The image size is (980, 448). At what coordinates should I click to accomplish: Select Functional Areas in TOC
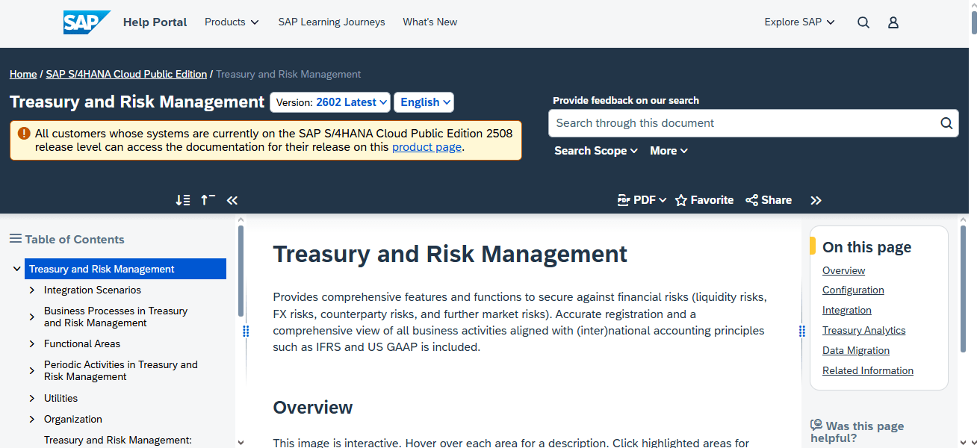82,343
